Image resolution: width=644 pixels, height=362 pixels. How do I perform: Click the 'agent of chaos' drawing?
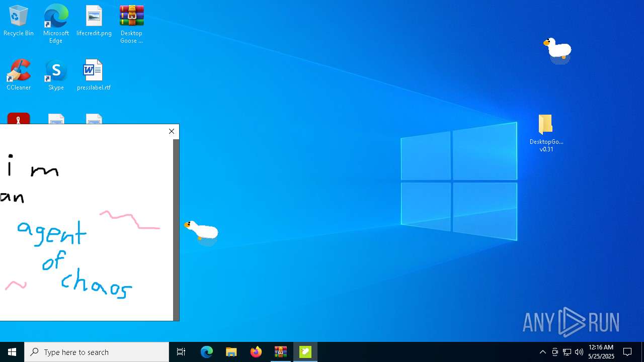coord(74,259)
